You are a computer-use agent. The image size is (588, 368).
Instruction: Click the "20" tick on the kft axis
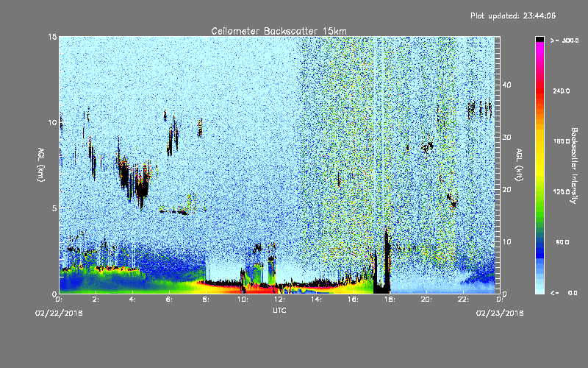click(x=506, y=190)
